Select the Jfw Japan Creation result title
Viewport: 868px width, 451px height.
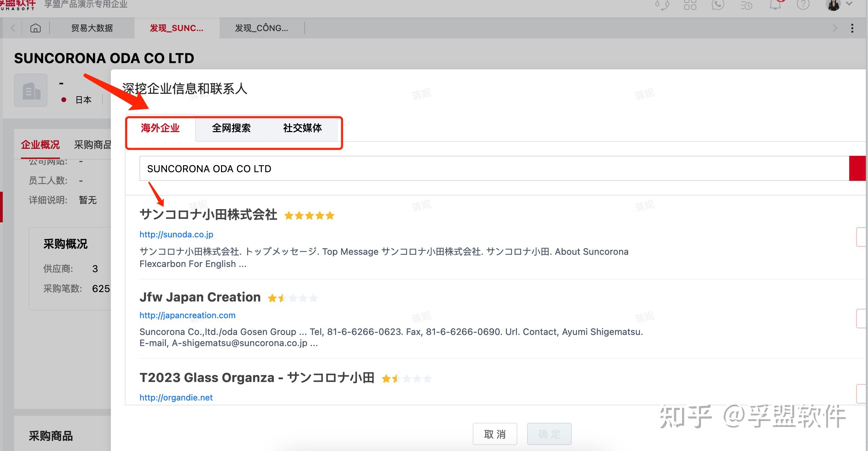(x=200, y=297)
